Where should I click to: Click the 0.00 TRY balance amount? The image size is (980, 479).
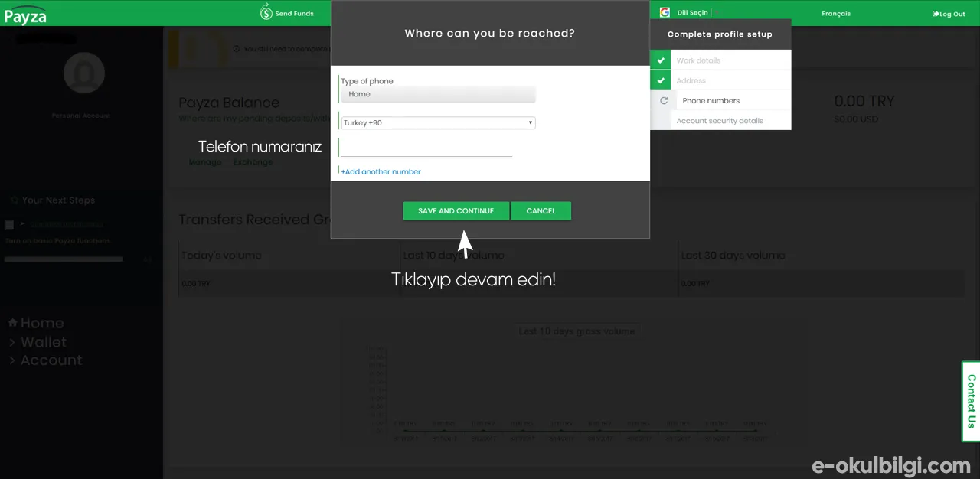(864, 101)
